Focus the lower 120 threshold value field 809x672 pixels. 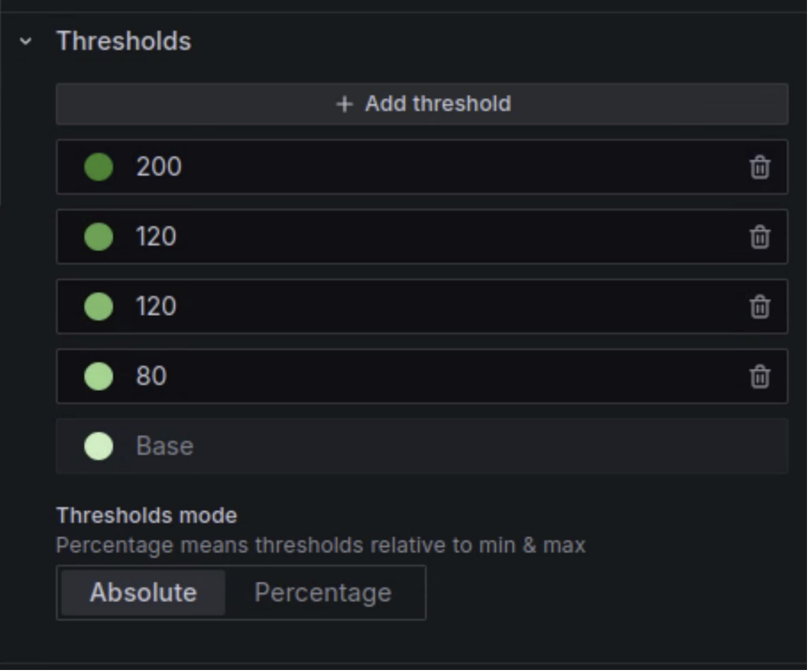tap(430, 306)
